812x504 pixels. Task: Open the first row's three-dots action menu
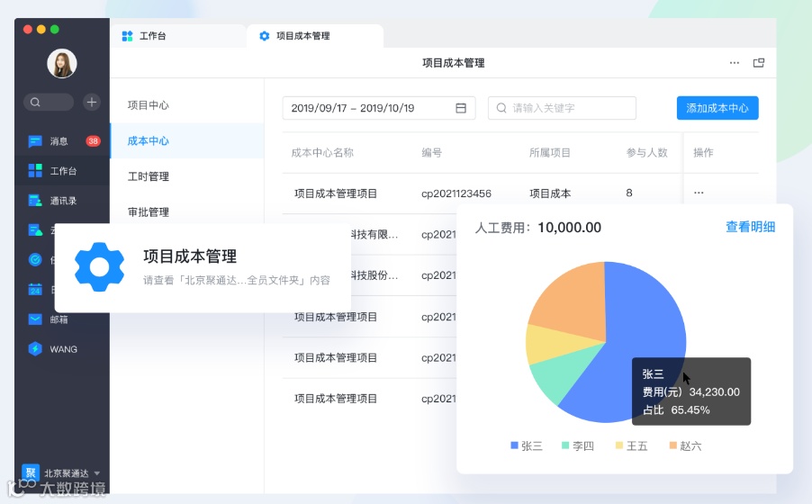pyautogui.click(x=699, y=193)
